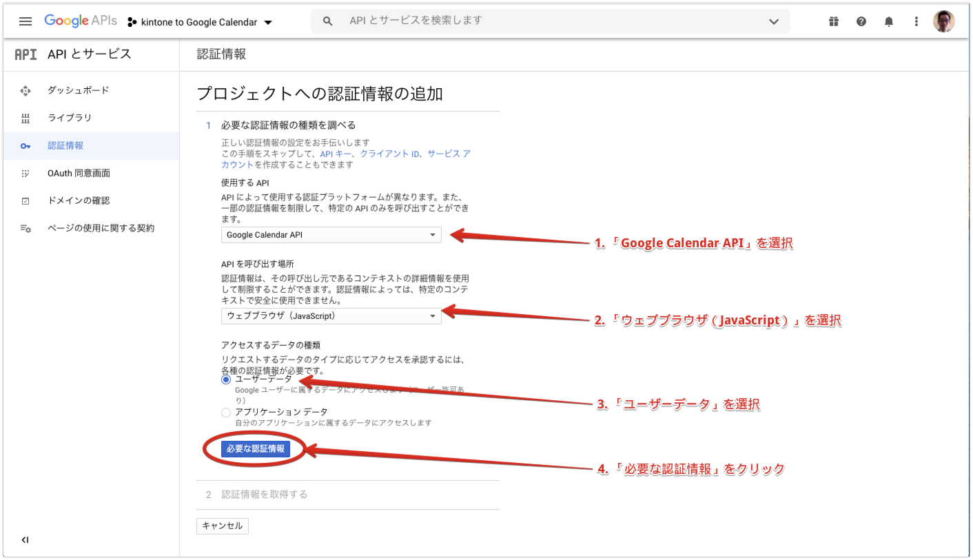Open ダッシュボード in the sidebar
Image resolution: width=973 pixels, height=560 pixels.
pos(78,90)
